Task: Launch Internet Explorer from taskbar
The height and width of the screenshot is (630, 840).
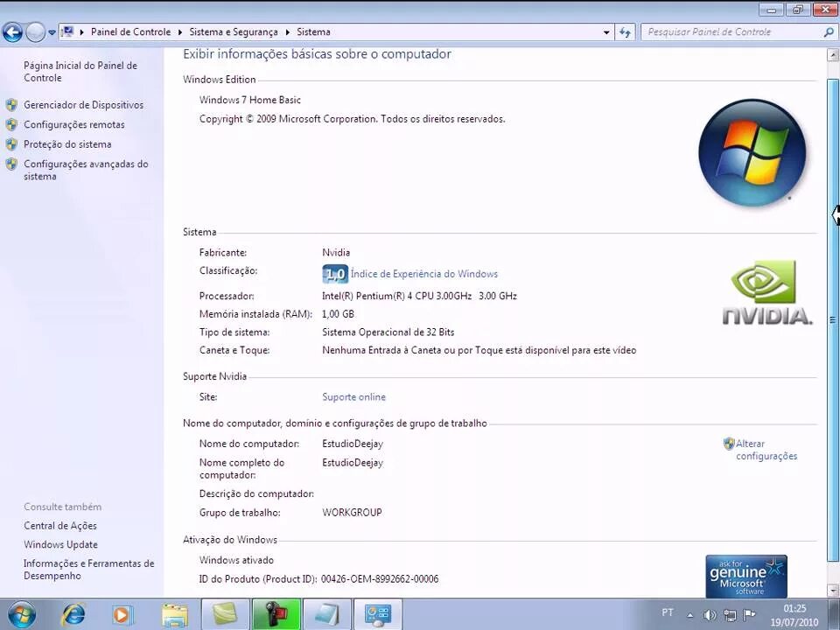Action: point(73,614)
